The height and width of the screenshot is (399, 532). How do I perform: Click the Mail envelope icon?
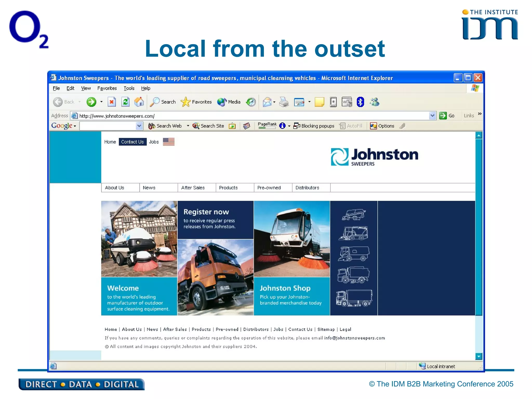point(267,102)
